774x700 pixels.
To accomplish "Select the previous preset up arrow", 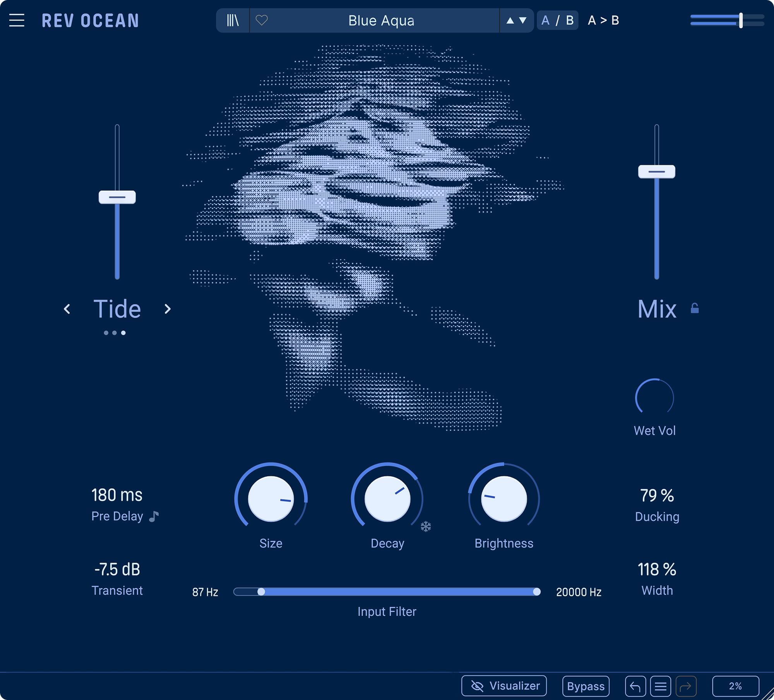I will point(510,21).
